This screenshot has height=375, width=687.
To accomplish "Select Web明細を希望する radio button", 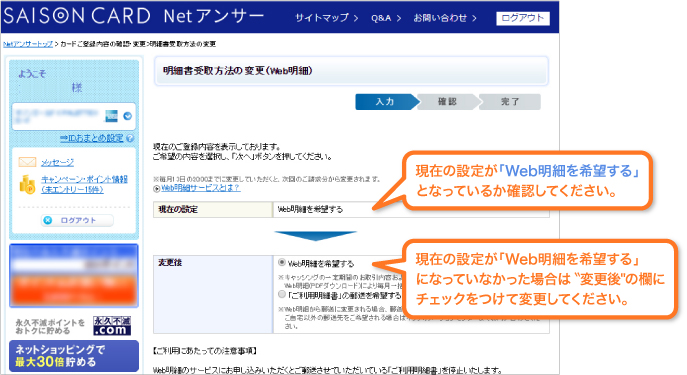I will (x=282, y=262).
